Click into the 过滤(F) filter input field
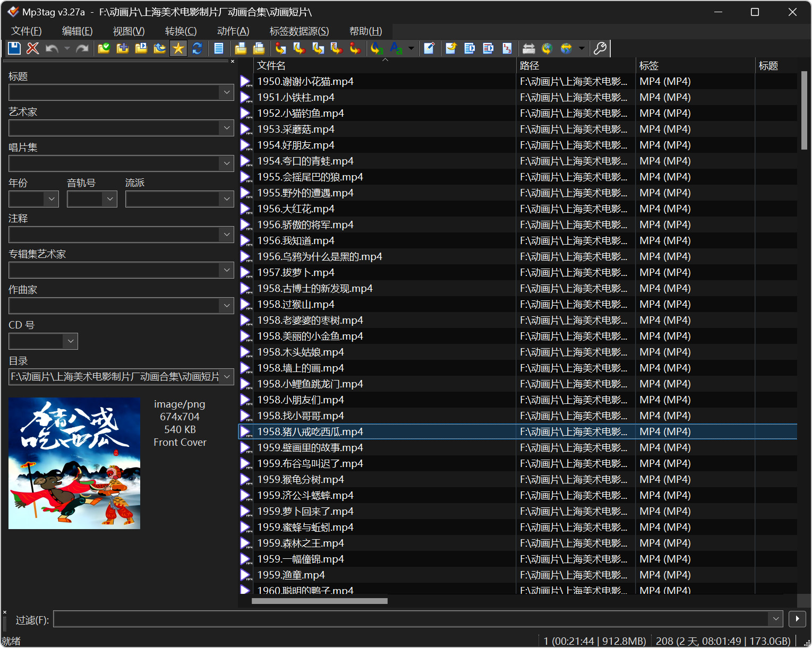 tap(410, 619)
